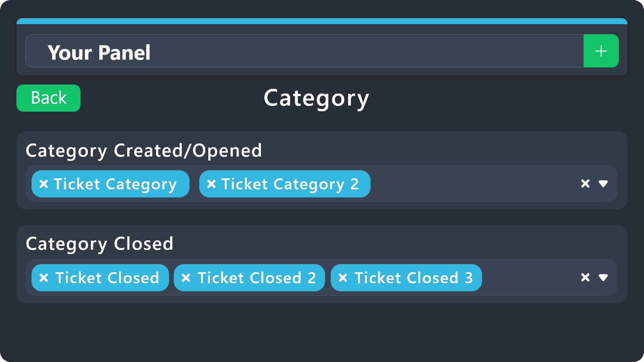Remove the Ticket Closed tag

pos(44,278)
